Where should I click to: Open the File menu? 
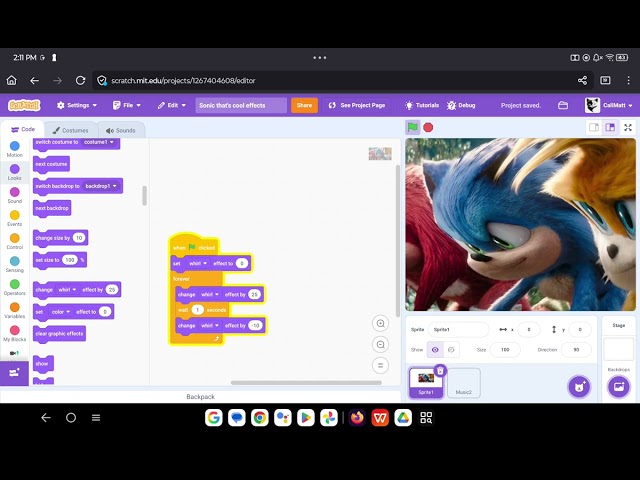coord(127,105)
